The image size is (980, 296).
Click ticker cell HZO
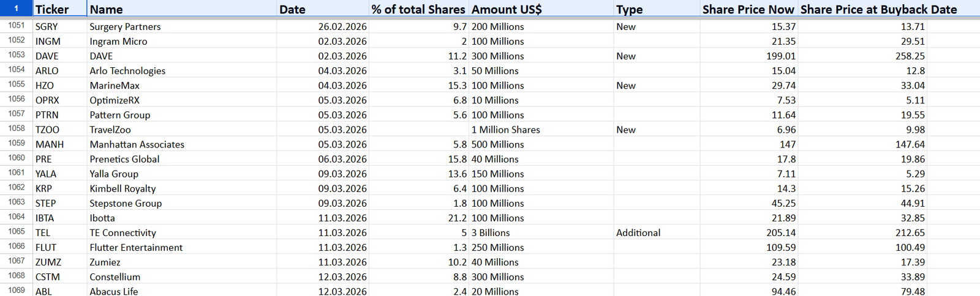click(x=60, y=85)
